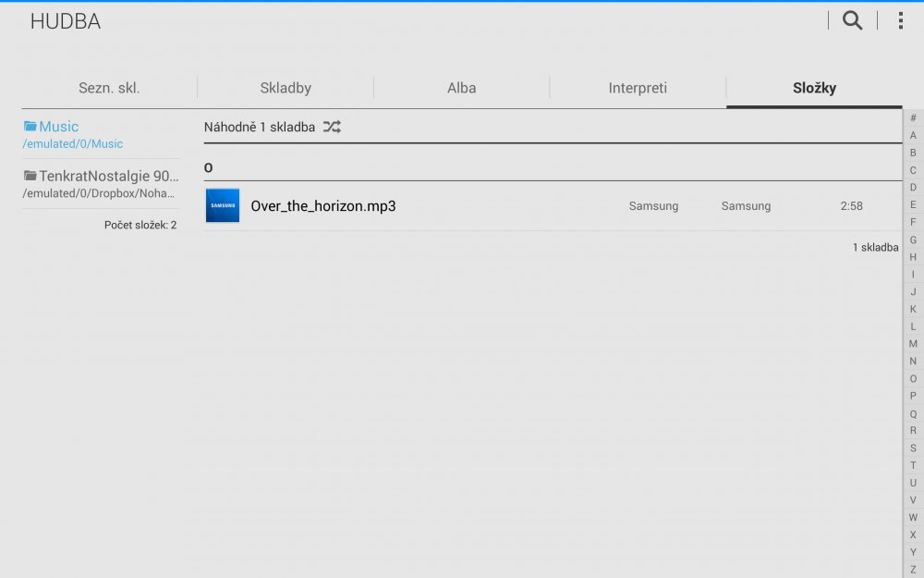Jump to letter M in alphabet index
The image size is (924, 578).
point(913,343)
